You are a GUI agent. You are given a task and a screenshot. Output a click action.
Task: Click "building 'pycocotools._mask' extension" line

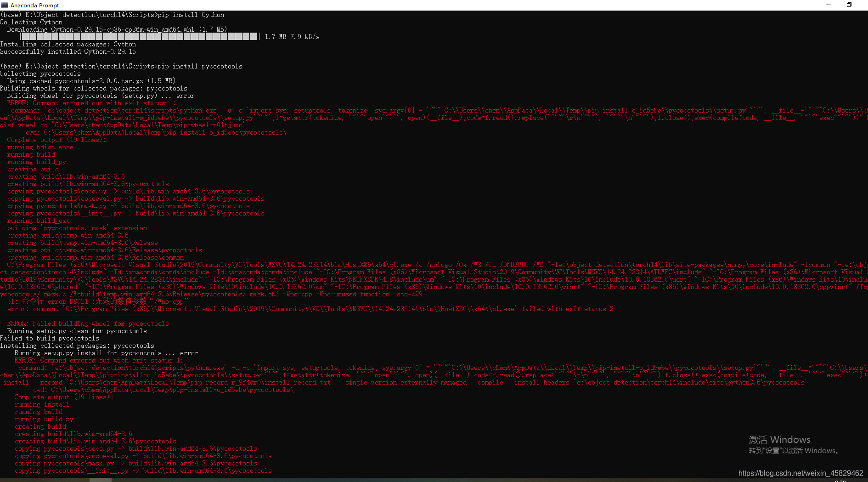pos(77,228)
